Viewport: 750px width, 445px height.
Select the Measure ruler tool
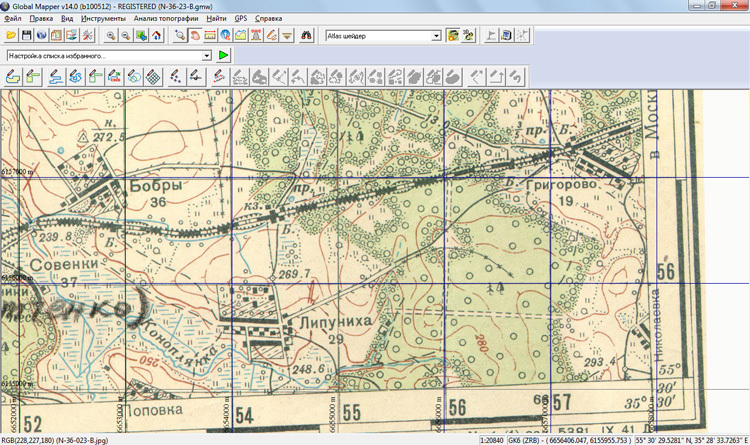point(210,35)
